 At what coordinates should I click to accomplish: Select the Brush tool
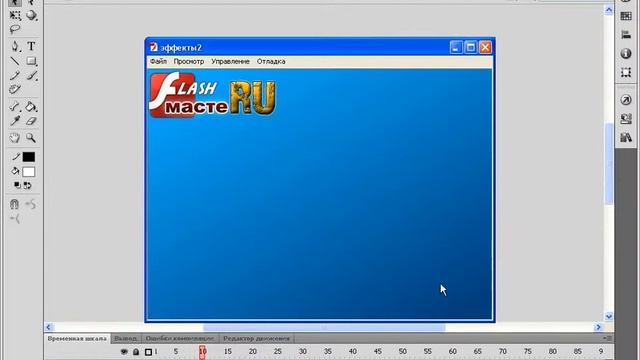click(x=31, y=76)
